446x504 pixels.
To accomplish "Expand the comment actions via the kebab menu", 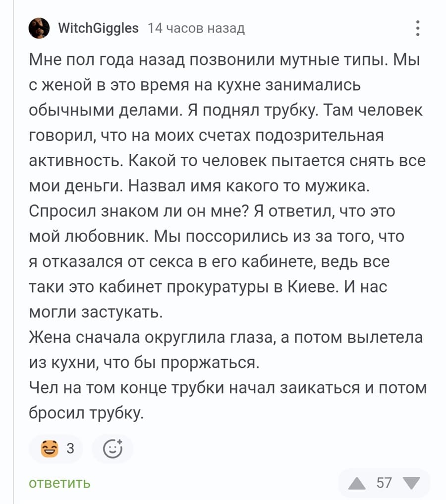I will coord(418,28).
